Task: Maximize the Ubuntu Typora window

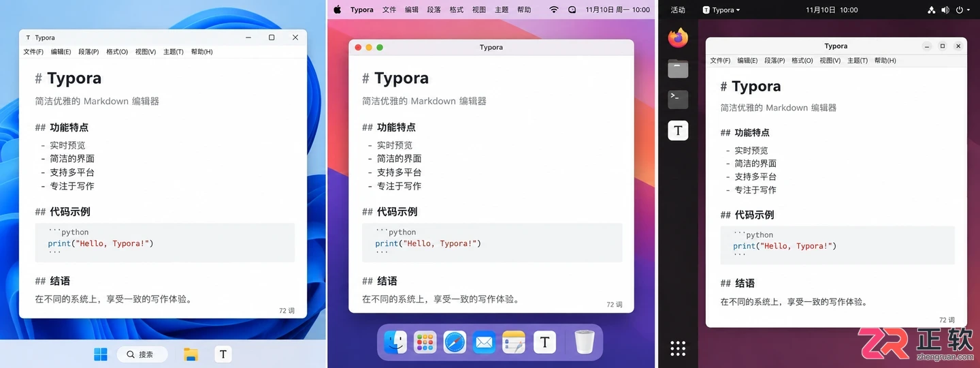Action: coord(943,46)
